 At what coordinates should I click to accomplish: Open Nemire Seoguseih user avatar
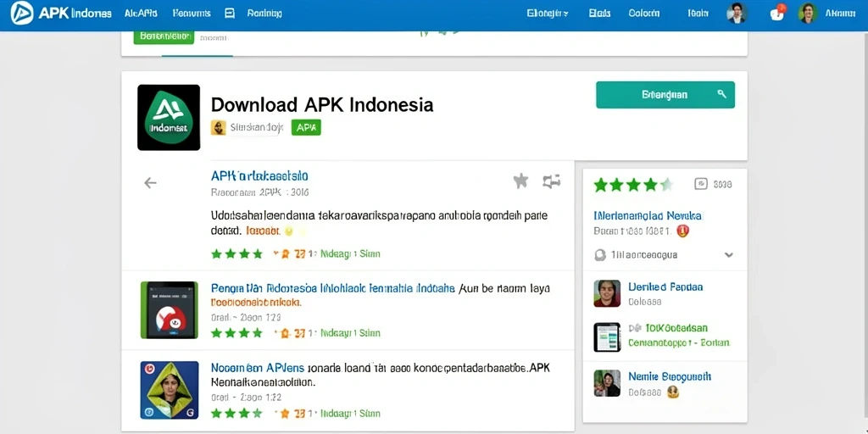(x=607, y=383)
